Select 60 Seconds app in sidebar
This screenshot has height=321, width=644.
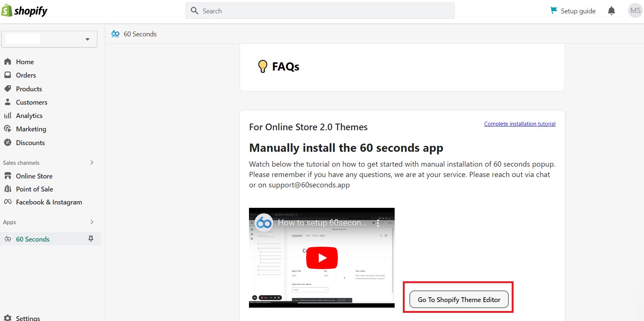pyautogui.click(x=33, y=239)
